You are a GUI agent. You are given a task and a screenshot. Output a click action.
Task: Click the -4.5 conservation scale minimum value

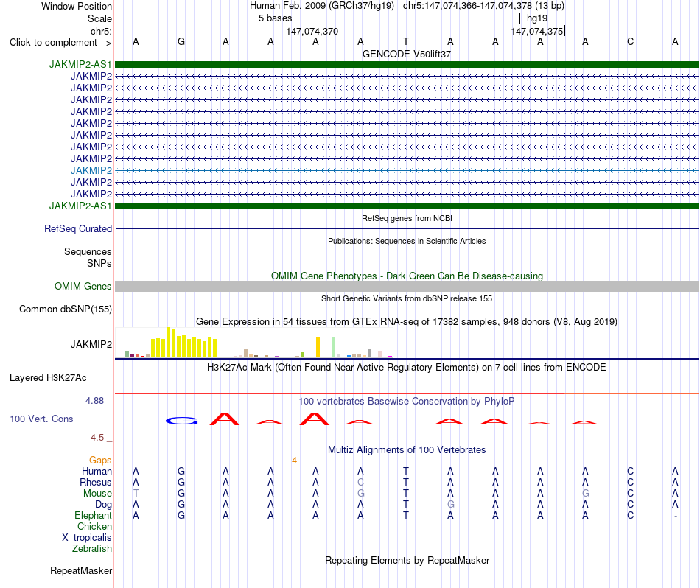[96, 438]
